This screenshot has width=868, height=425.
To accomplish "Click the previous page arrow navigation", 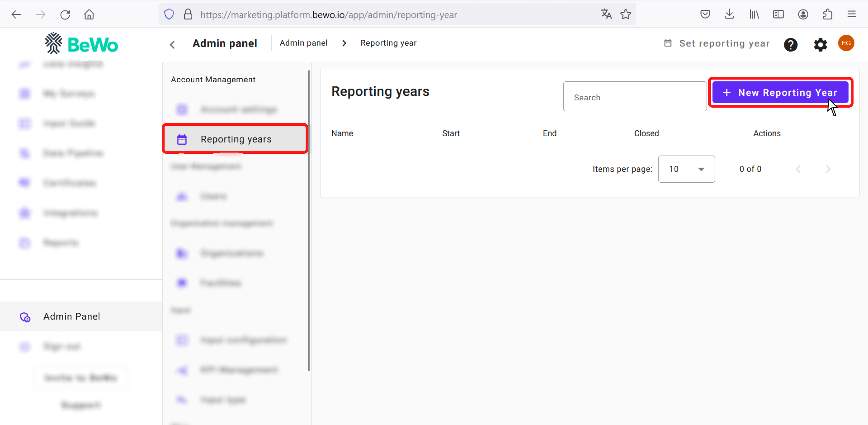I will point(799,169).
